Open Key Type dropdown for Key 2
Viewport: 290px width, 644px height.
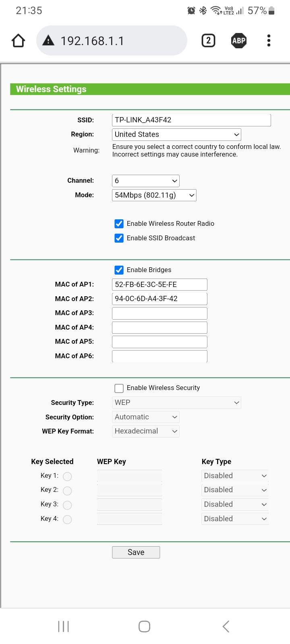(235, 490)
